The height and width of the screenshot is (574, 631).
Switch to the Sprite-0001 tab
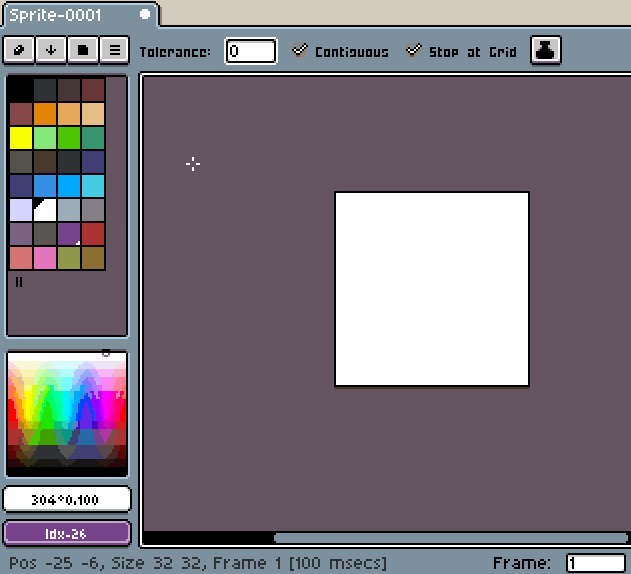click(80, 15)
